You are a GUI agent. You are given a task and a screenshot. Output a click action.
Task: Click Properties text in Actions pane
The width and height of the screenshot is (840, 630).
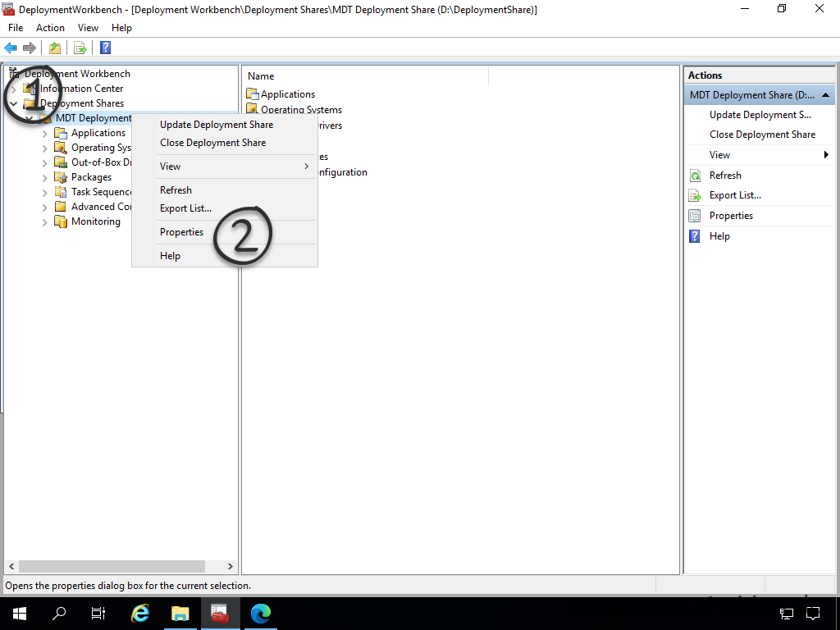[x=731, y=216]
